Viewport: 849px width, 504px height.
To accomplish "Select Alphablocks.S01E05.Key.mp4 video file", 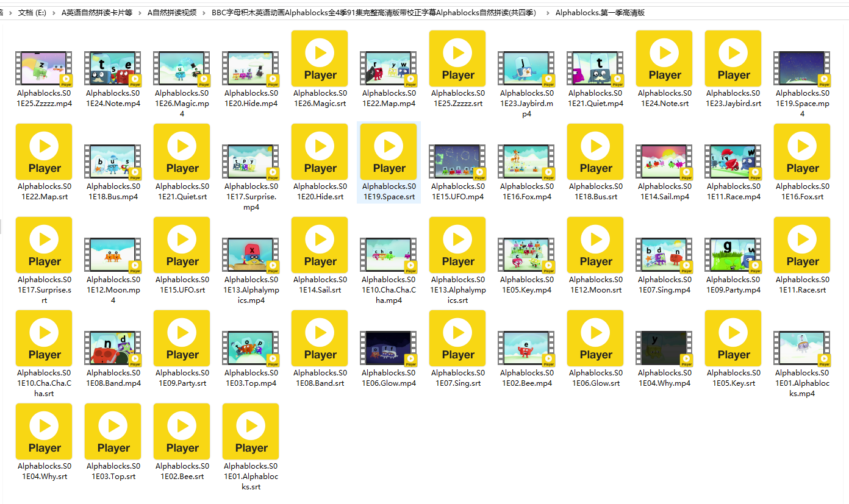I will click(x=526, y=254).
